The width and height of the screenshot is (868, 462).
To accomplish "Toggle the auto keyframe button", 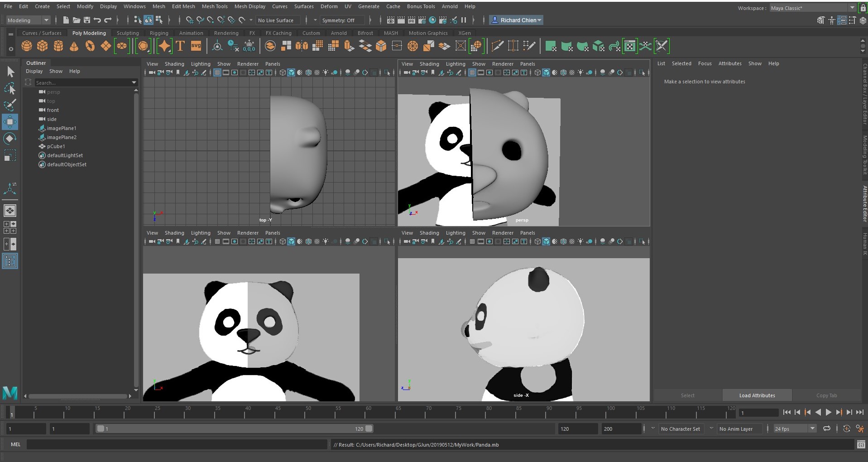I will pos(846,428).
